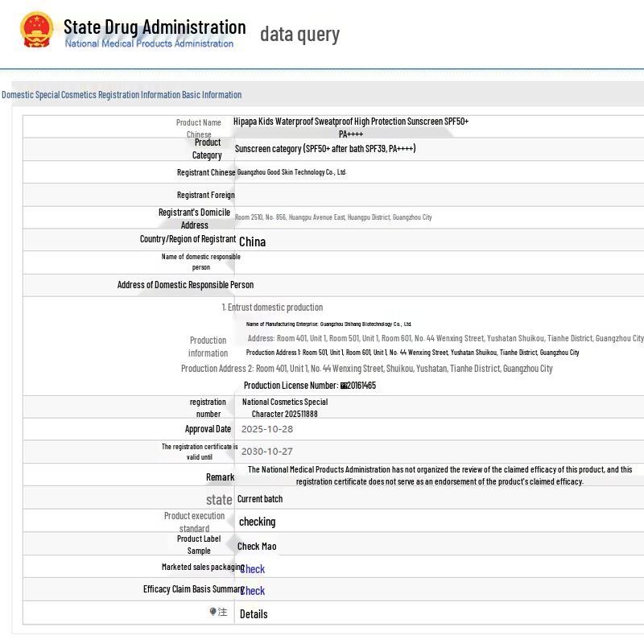Viewport: 644px width, 644px height.
Task: Open the Check link for Marketed sales packaging
Action: 253,569
